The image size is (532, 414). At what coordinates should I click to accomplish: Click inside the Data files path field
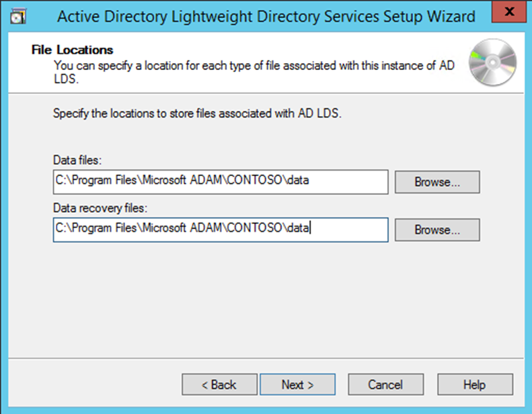coord(220,181)
